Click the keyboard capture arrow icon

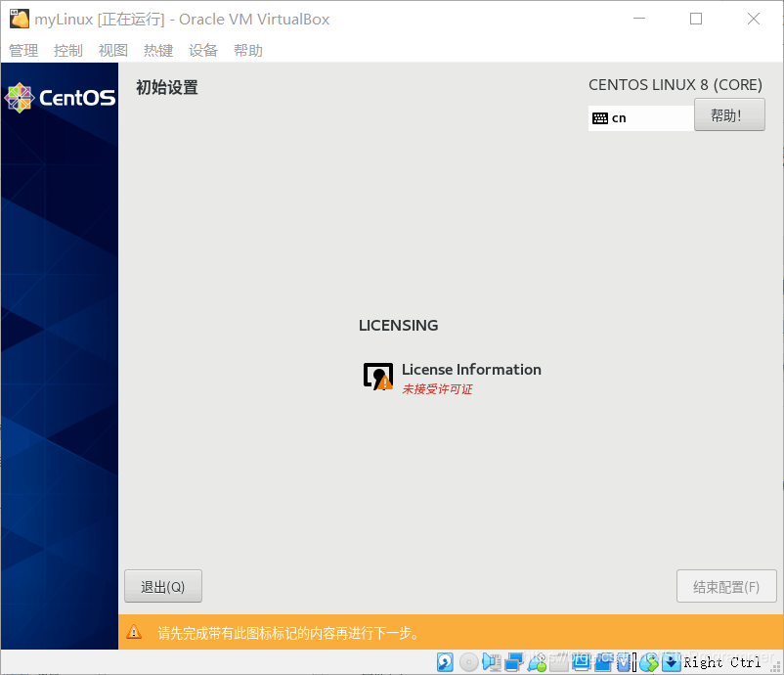point(671,662)
